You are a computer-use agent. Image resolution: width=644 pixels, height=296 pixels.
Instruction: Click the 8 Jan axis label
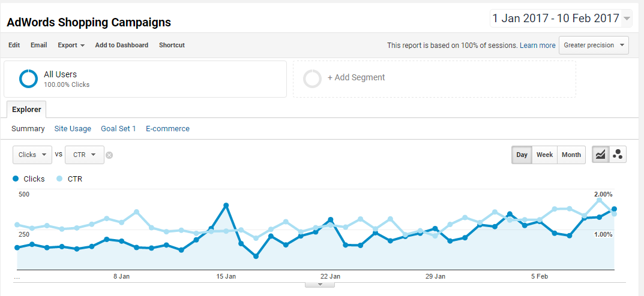click(122, 276)
